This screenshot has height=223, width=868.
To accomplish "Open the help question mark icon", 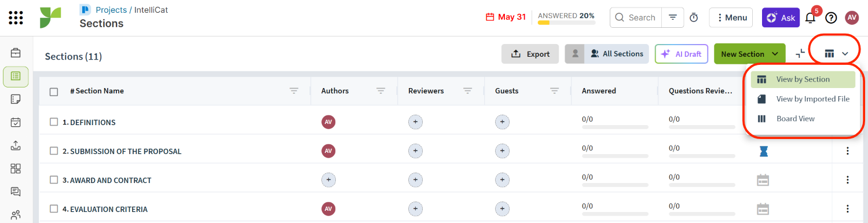I will (831, 18).
